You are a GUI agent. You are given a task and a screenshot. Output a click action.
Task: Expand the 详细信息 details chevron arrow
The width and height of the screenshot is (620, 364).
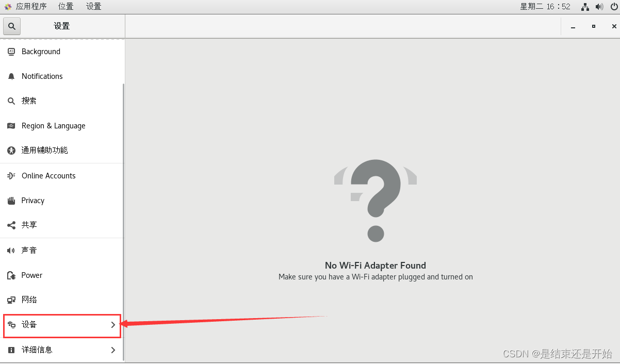(113, 350)
